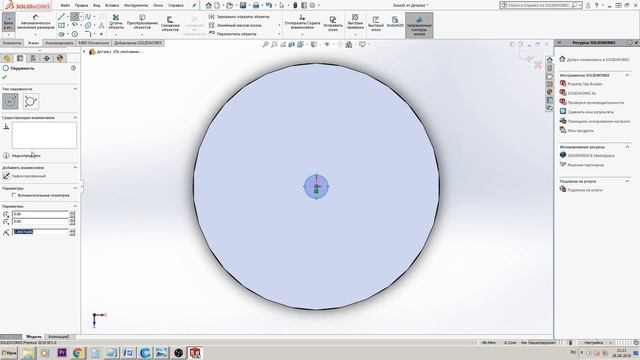Click Repair Sketch (Исправить эскиз)
This screenshot has width=640, height=360.
[333, 24]
